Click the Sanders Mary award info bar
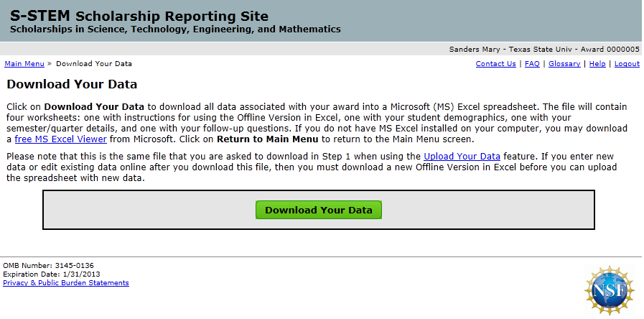 [543, 50]
